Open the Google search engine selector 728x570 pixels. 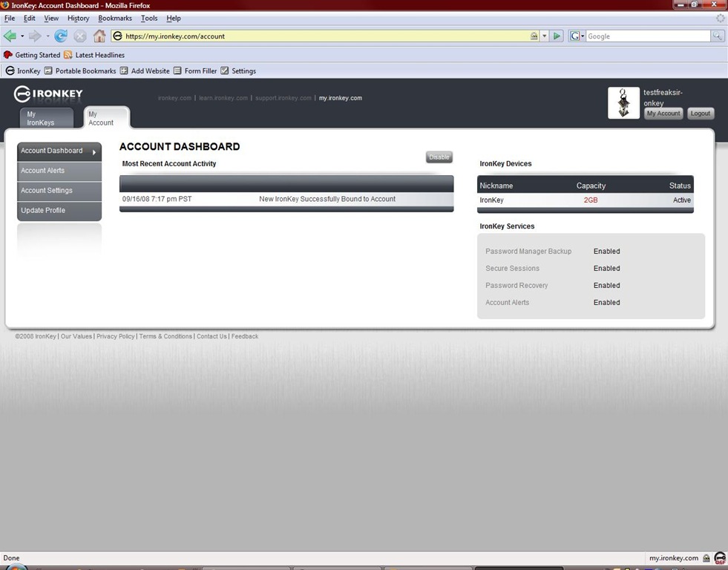(x=577, y=36)
